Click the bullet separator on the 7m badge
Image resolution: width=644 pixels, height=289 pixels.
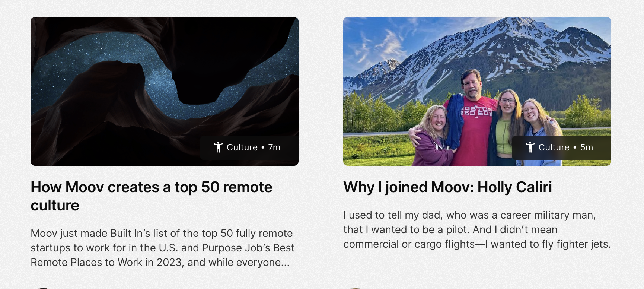(263, 147)
